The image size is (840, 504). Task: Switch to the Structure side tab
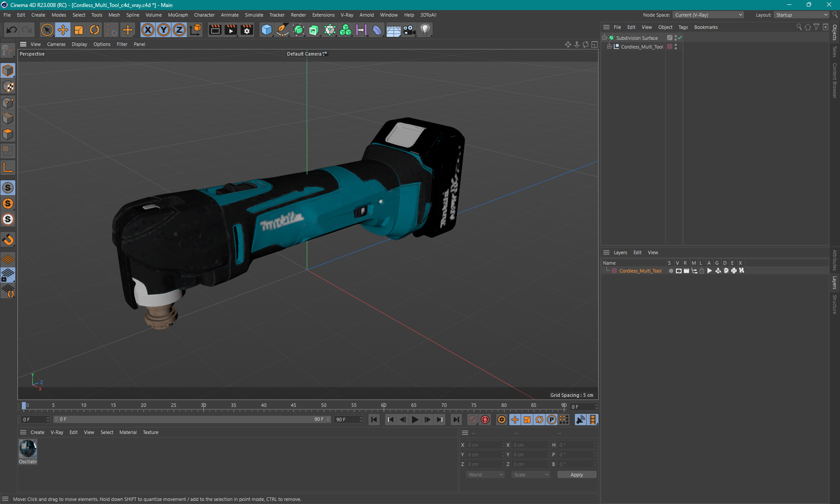pyautogui.click(x=835, y=304)
